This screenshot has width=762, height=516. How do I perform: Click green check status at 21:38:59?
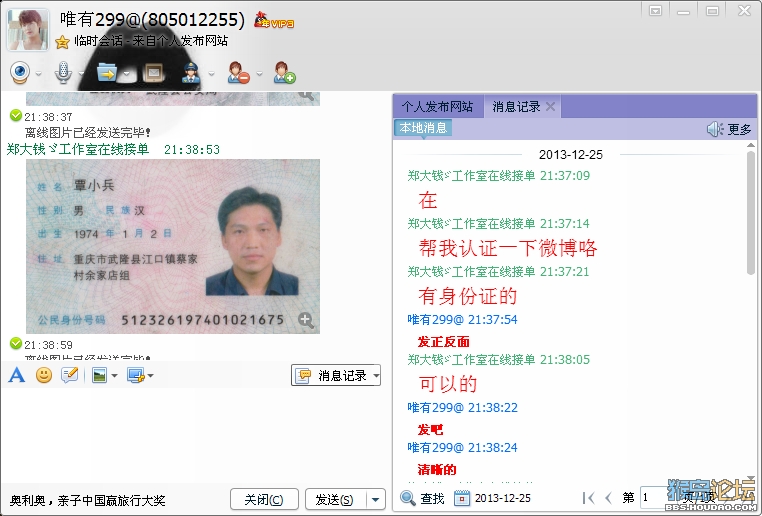point(16,344)
